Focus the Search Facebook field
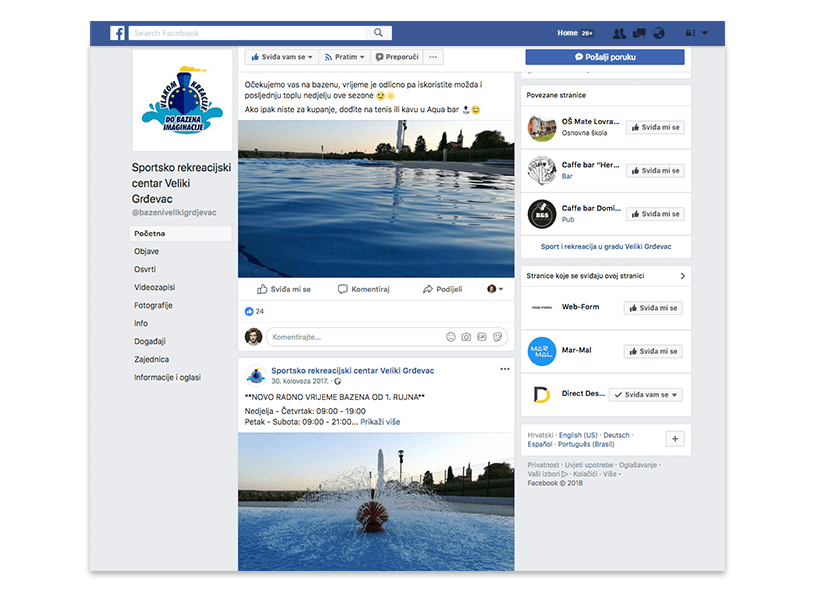 247,33
